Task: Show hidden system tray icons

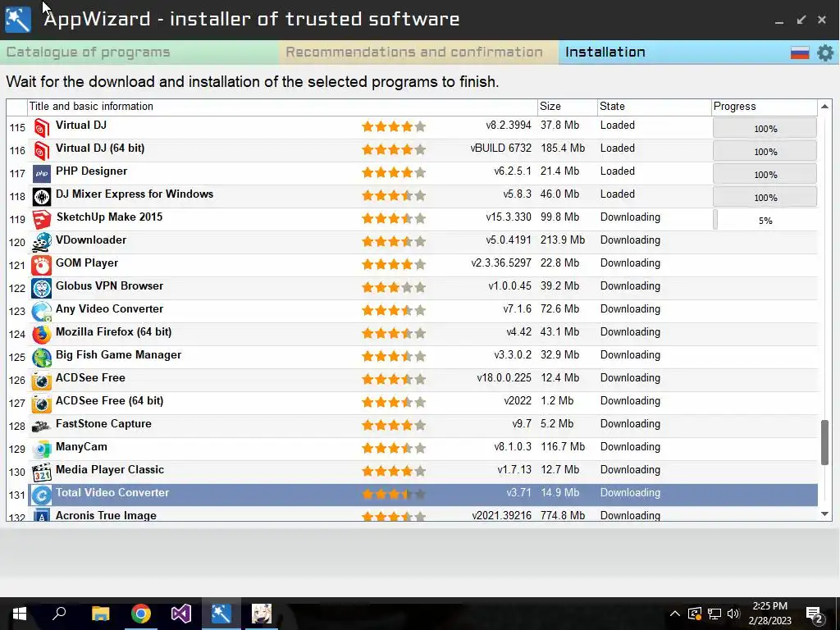Action: (x=675, y=614)
